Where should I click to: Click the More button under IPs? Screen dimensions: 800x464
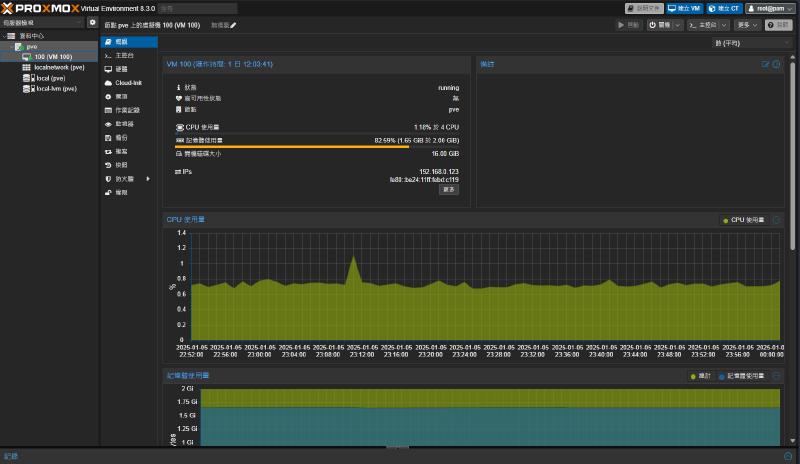tap(448, 189)
